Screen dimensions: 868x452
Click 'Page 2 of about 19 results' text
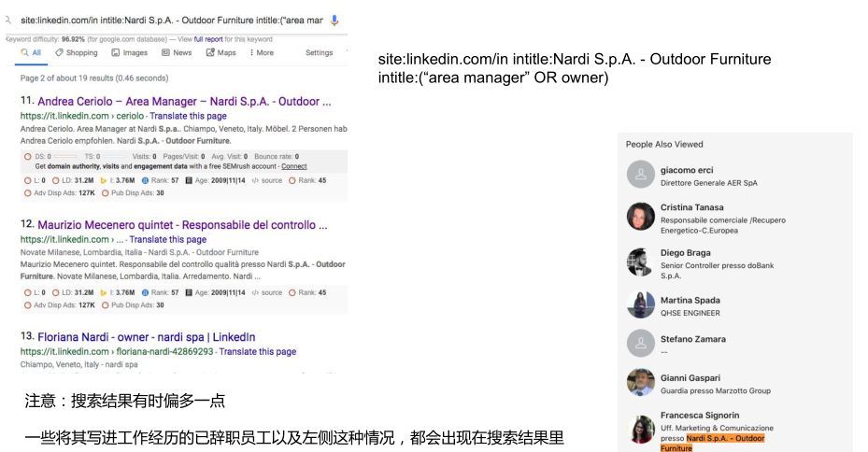94,78
